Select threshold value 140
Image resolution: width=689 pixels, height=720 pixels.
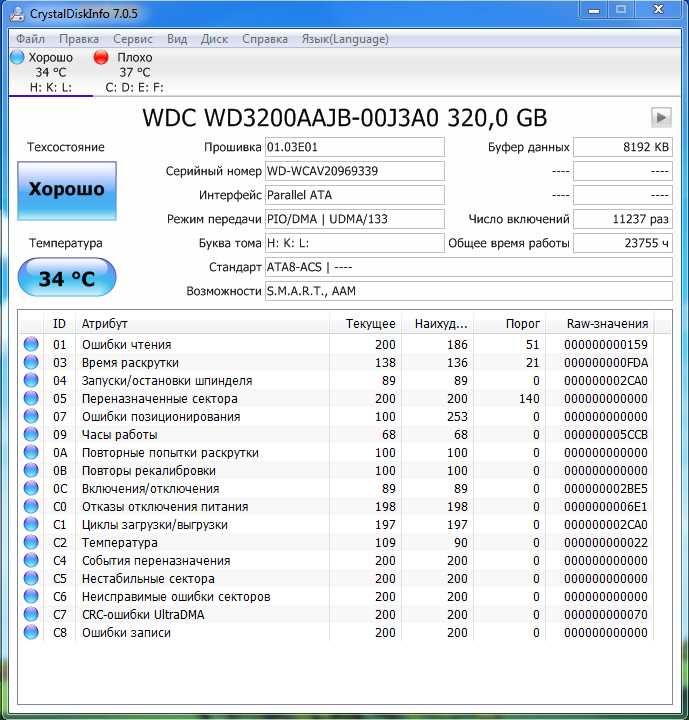click(529, 399)
